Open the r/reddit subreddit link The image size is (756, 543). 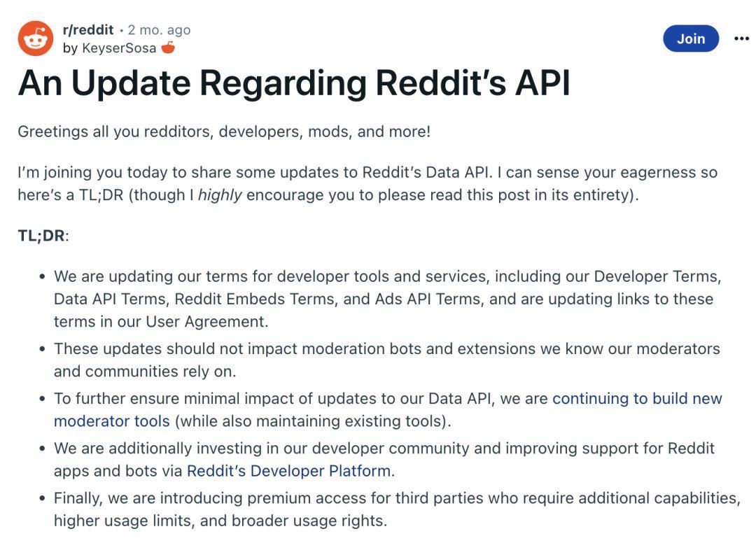(88, 30)
